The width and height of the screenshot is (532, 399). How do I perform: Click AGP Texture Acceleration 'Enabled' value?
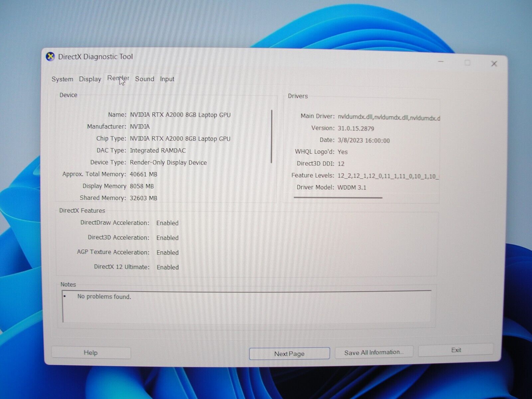[x=167, y=253]
